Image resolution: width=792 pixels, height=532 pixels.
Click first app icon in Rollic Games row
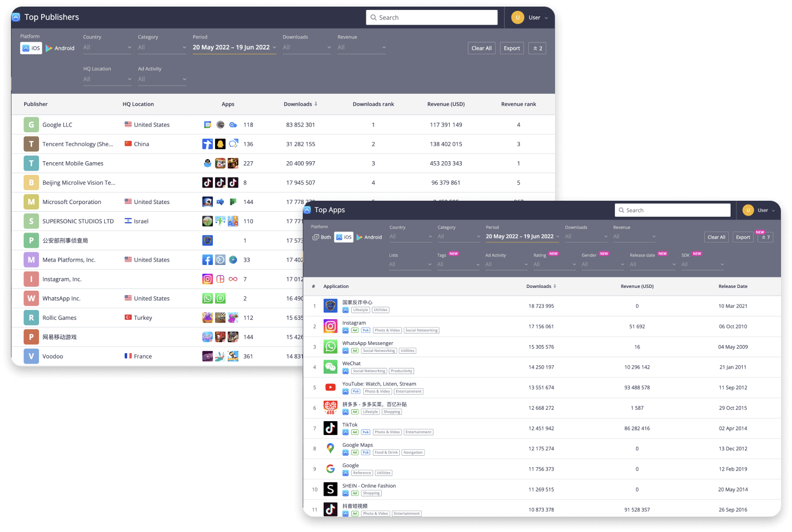click(207, 318)
